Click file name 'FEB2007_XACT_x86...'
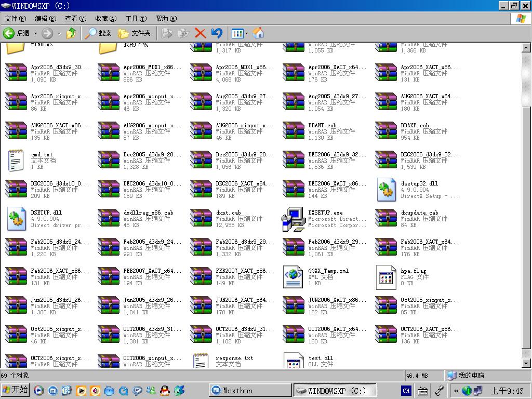 (x=245, y=271)
